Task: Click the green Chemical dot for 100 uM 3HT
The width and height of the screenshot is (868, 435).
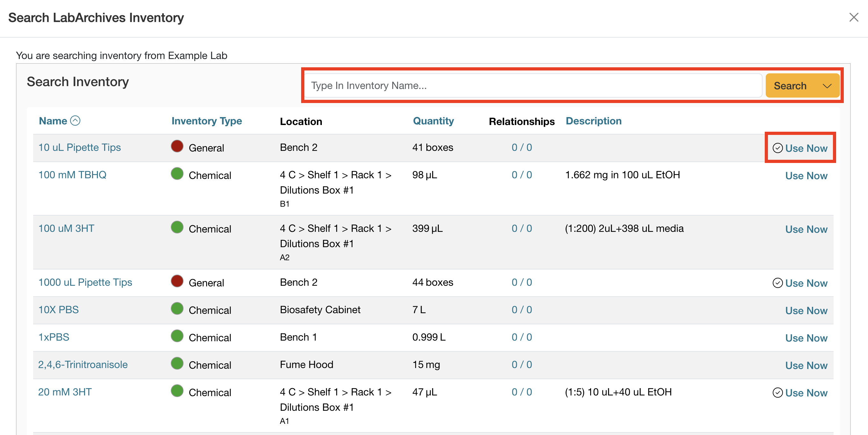Action: coord(177,227)
